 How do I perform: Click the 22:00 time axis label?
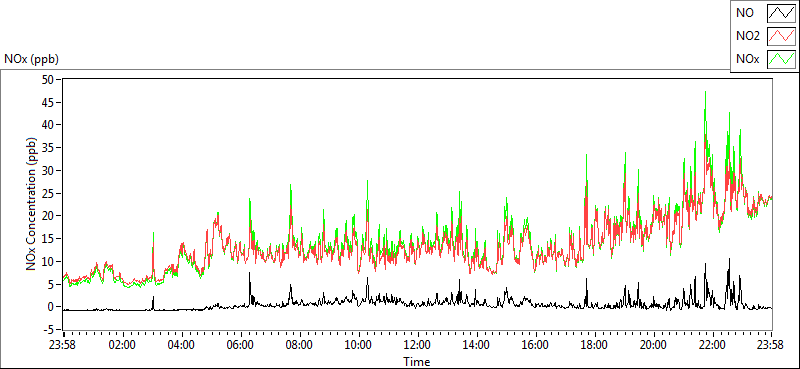click(713, 345)
